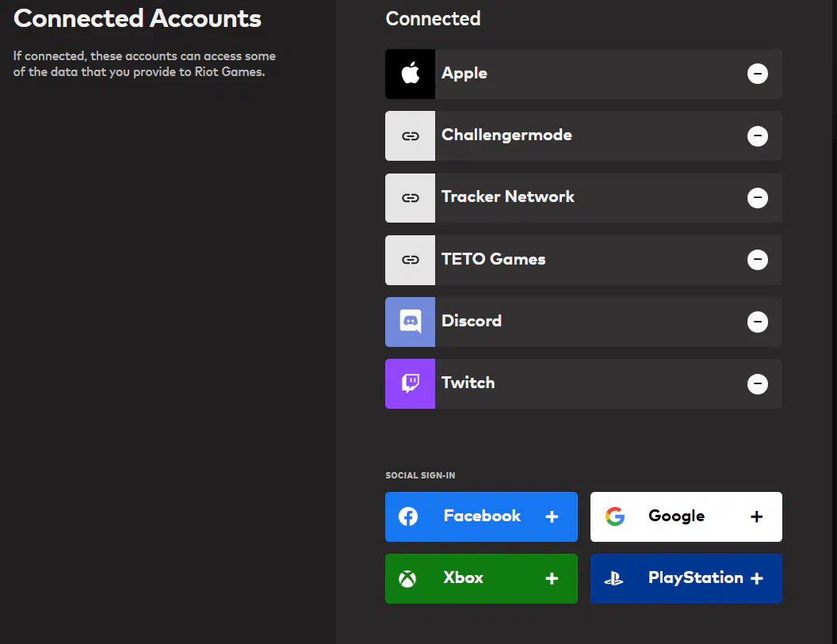
Task: Click the Challengermode link icon
Action: (x=410, y=136)
